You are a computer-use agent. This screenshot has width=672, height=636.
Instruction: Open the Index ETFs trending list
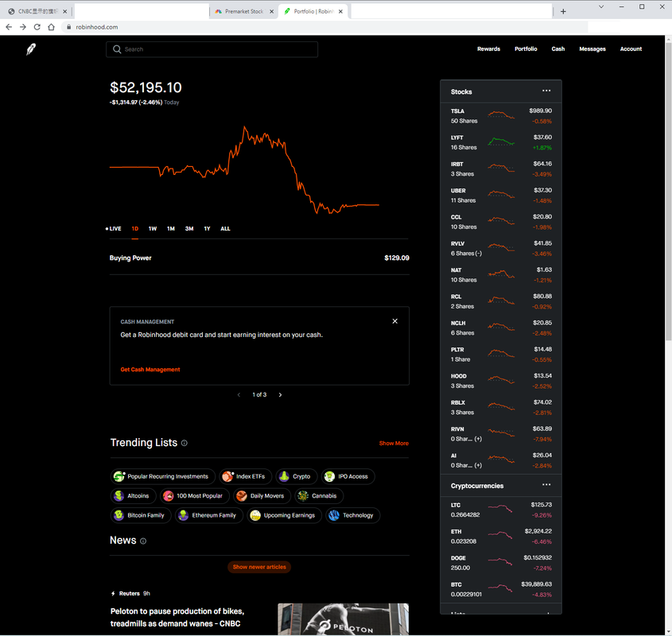click(246, 476)
